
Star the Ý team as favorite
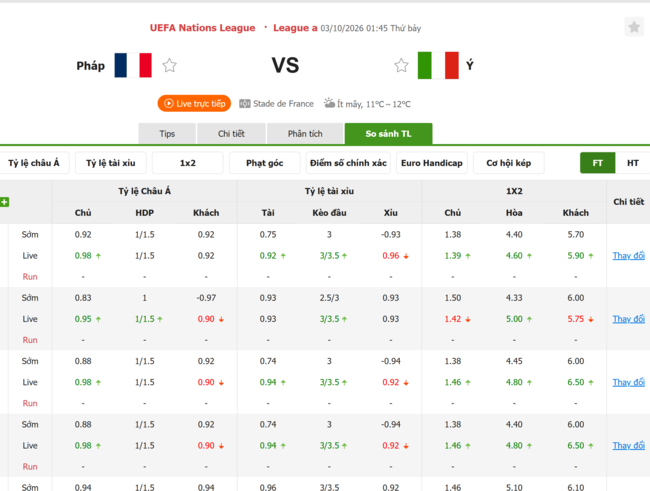pos(401,65)
